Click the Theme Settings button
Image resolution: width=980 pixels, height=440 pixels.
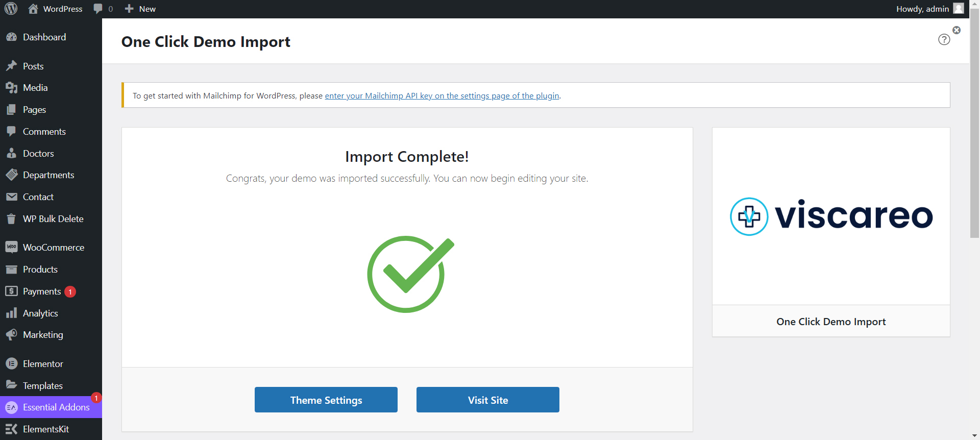(x=326, y=400)
